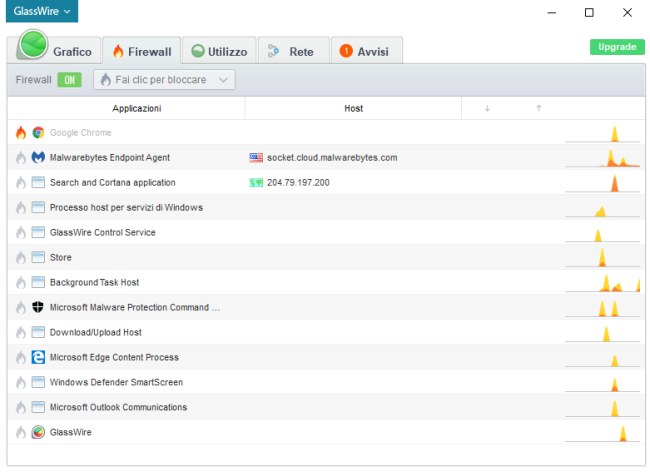
Task: Click the Google Chrome app icon
Action: 38,133
